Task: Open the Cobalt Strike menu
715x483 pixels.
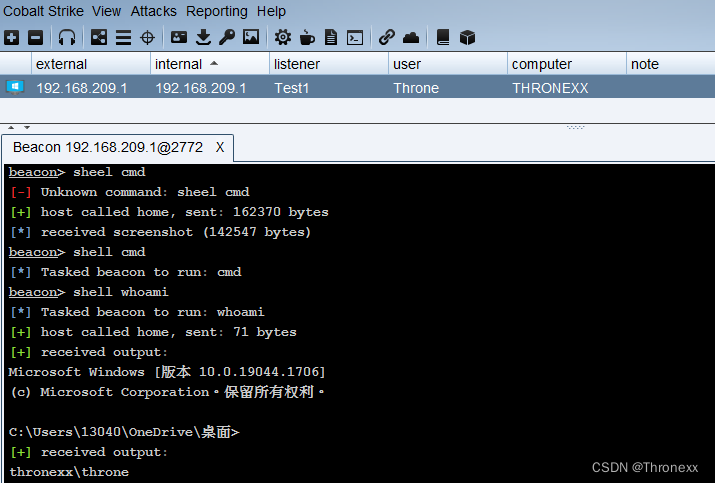Action: [43, 11]
